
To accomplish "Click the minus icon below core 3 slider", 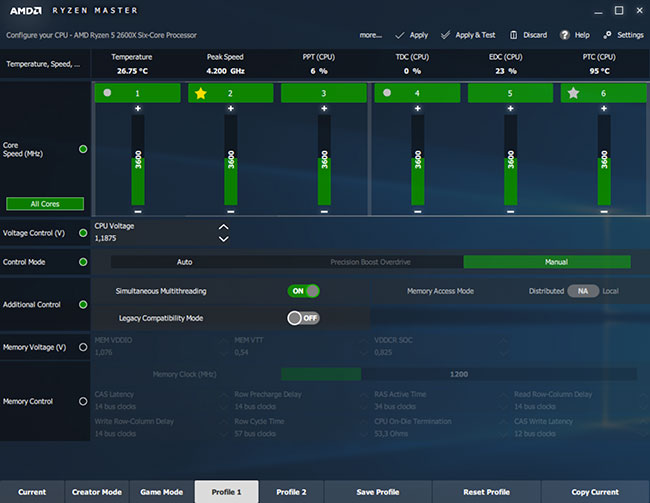I will (324, 212).
